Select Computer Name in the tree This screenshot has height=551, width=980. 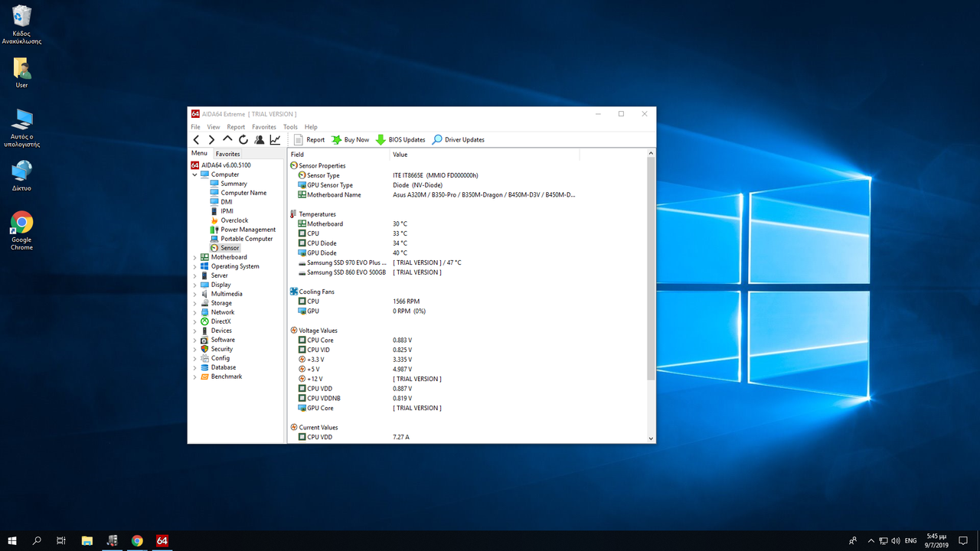pos(243,193)
